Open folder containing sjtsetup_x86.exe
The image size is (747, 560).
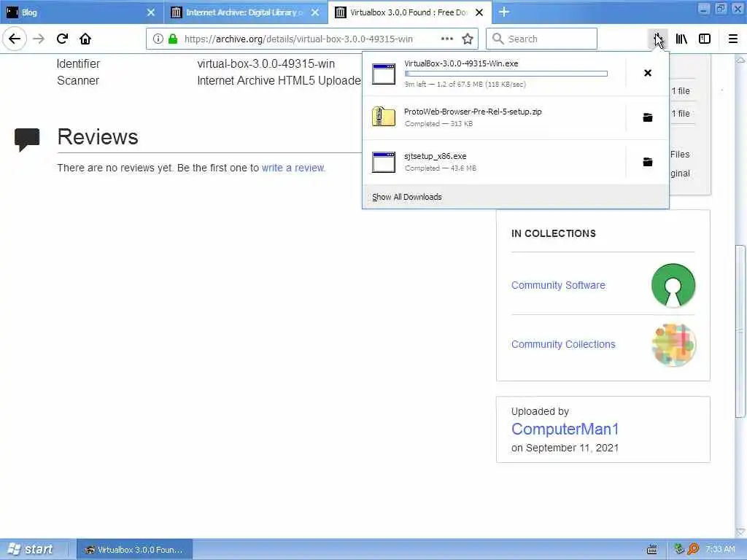click(x=648, y=162)
